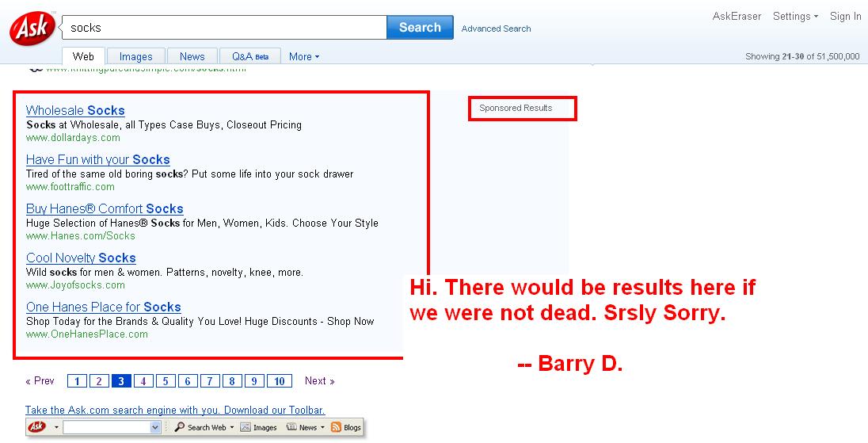This screenshot has height=443, width=868.
Task: Click www.Joyofsocks.com URL text
Action: click(x=75, y=285)
